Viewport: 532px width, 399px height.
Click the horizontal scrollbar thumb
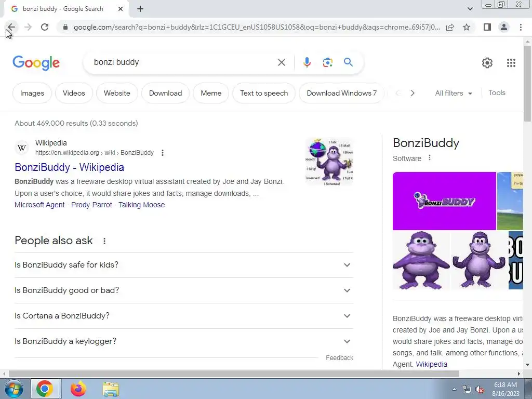(234, 374)
